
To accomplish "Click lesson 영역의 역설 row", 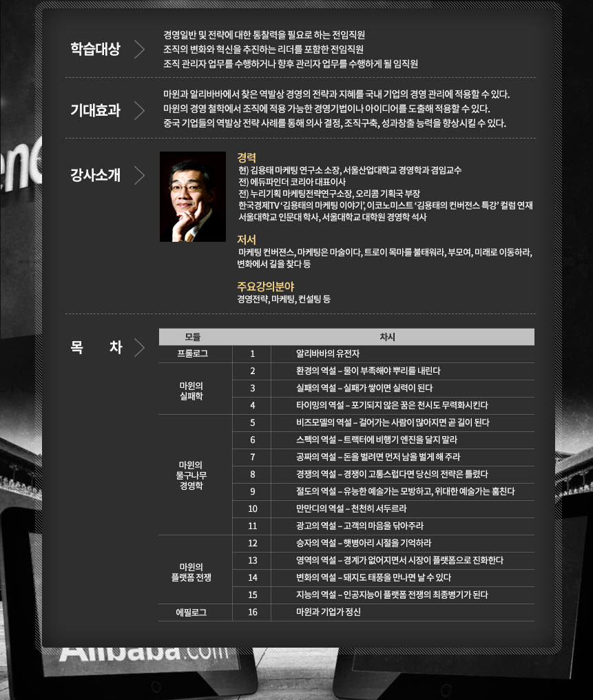I will pos(384,561).
